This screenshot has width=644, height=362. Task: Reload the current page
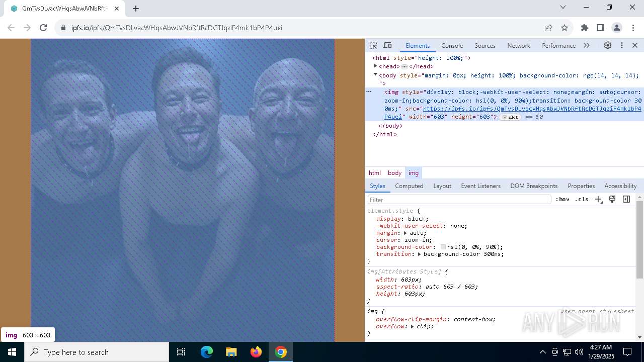(43, 28)
